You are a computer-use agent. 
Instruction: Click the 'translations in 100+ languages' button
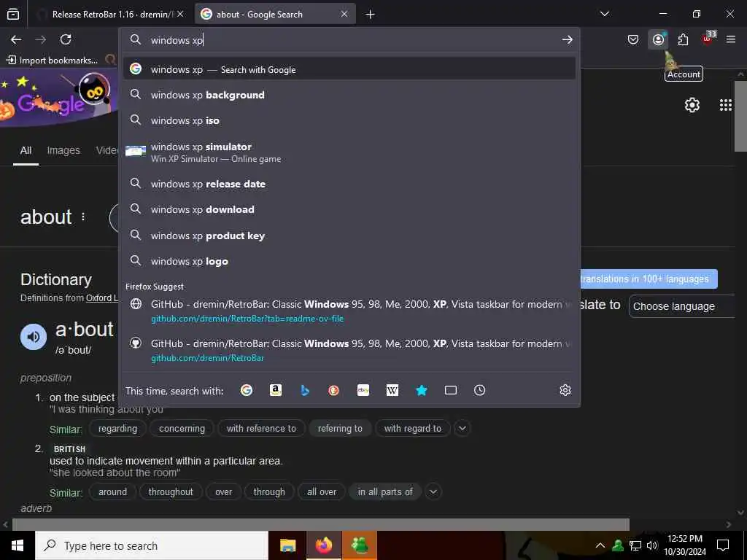coord(649,279)
